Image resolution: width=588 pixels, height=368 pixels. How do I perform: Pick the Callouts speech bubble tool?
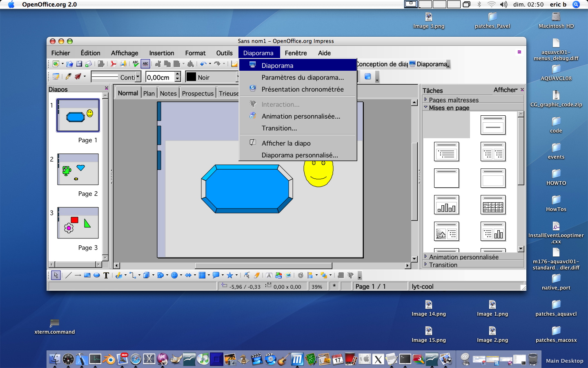point(216,275)
